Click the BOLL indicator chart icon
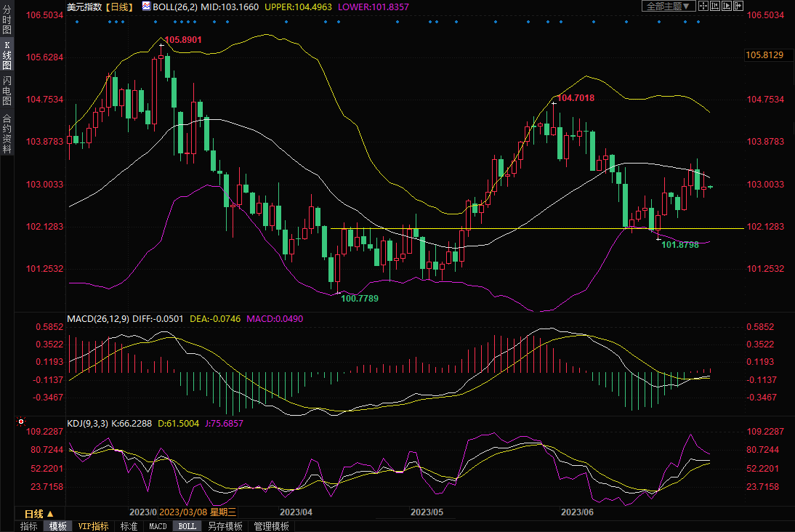This screenshot has width=795, height=532. pos(146,7)
